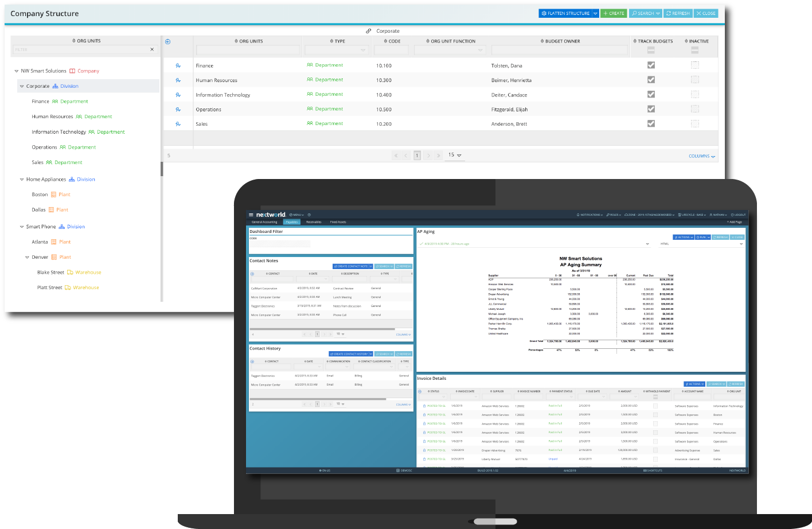Click Division icon beside Home Appliances
This screenshot has width=812, height=529.
click(72, 180)
